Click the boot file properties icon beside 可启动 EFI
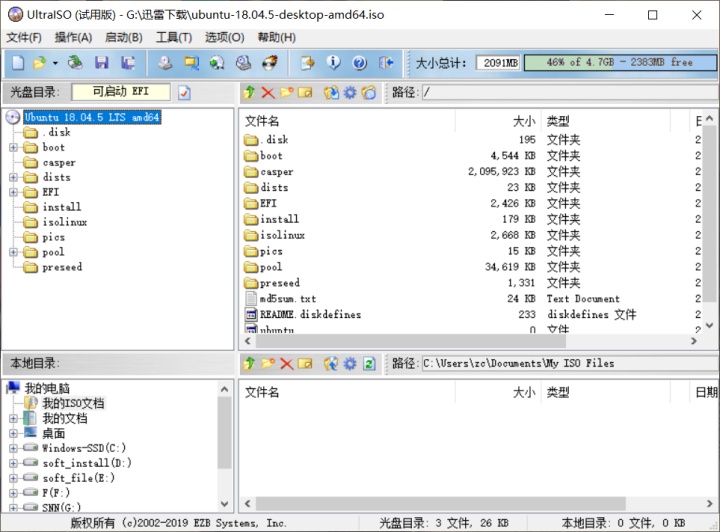The image size is (720, 532). (x=184, y=93)
